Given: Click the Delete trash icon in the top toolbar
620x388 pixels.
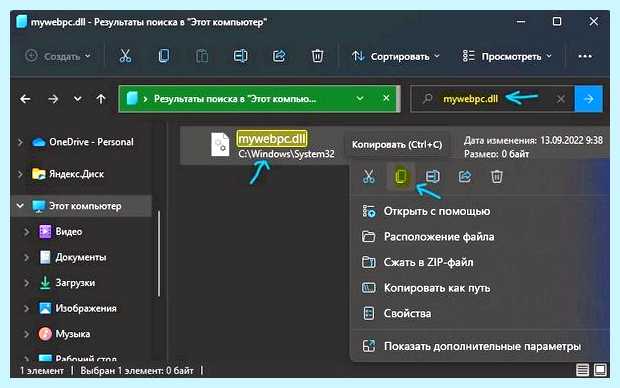Looking at the screenshot, I should click(317, 56).
